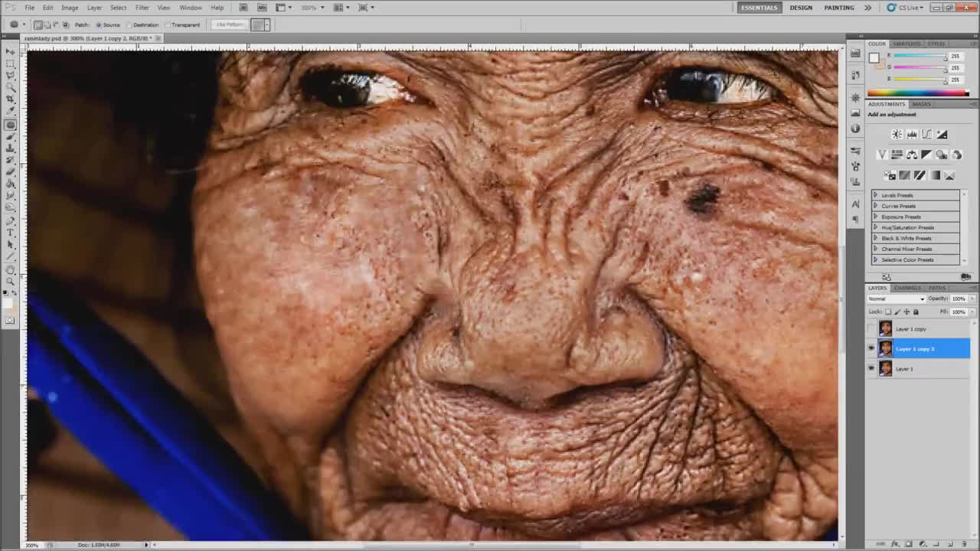Toggle lock all for the layer
Viewport: 980px width, 551px height.
[x=916, y=311]
